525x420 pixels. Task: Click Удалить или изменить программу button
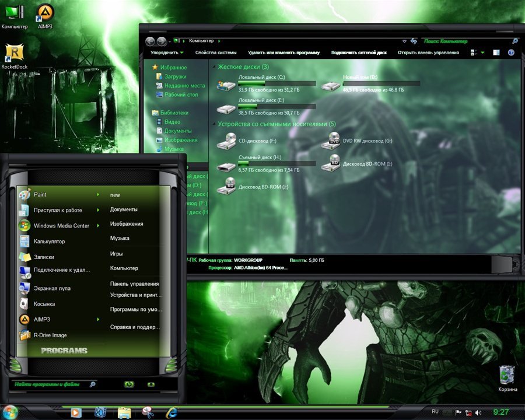(x=283, y=52)
